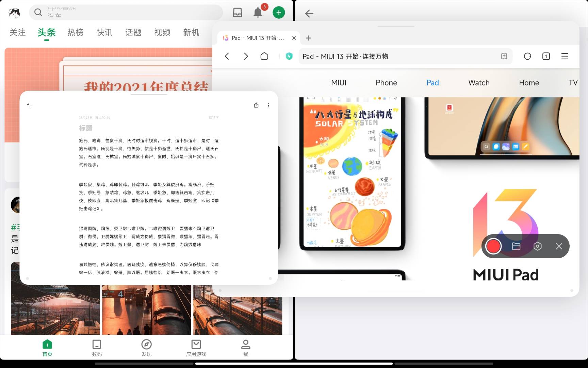
Task: Switch to the Pad tab on MIUI site
Action: pyautogui.click(x=432, y=82)
